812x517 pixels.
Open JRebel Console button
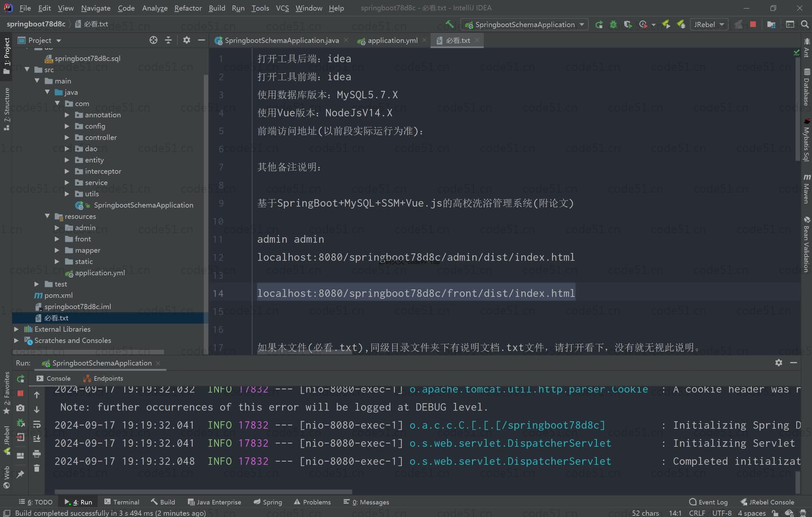pos(767,502)
